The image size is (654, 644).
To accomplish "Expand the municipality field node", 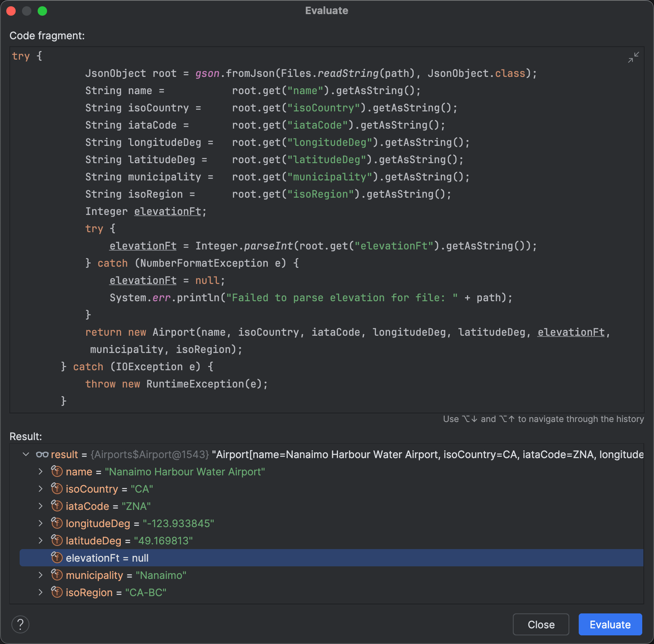I will point(40,575).
